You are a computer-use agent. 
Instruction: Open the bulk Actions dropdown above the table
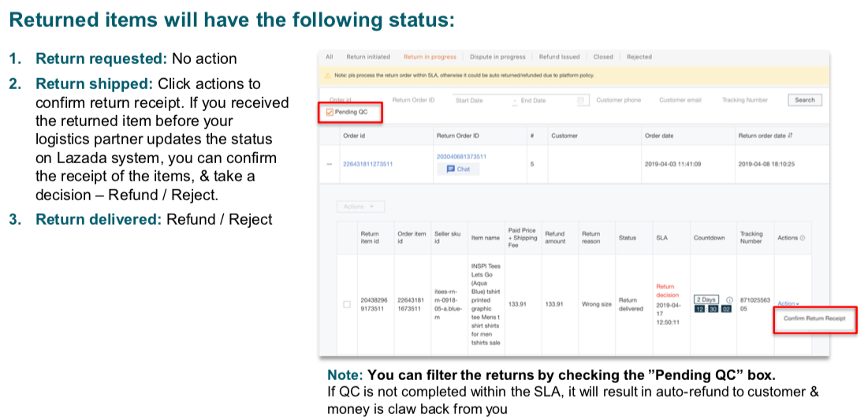click(359, 207)
